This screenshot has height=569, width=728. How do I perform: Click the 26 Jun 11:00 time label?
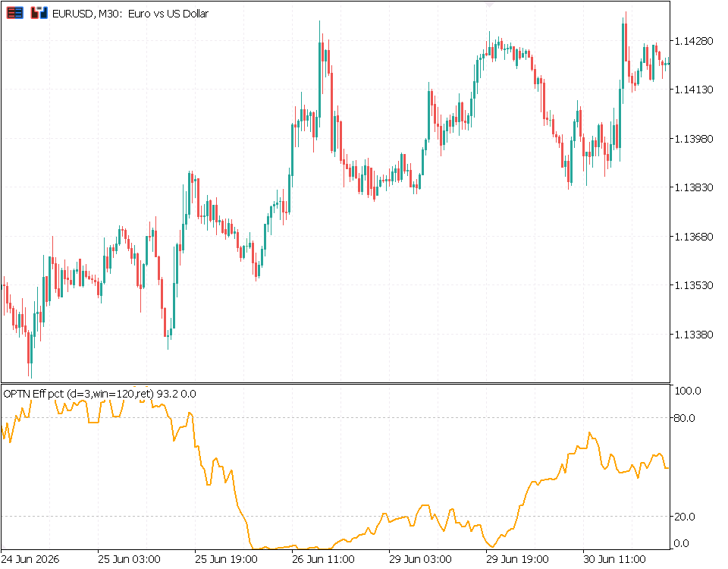[x=323, y=559]
